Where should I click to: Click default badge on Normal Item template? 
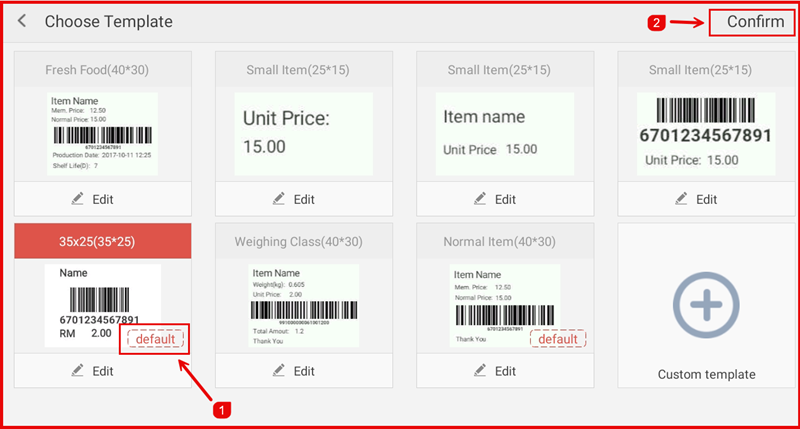558,339
